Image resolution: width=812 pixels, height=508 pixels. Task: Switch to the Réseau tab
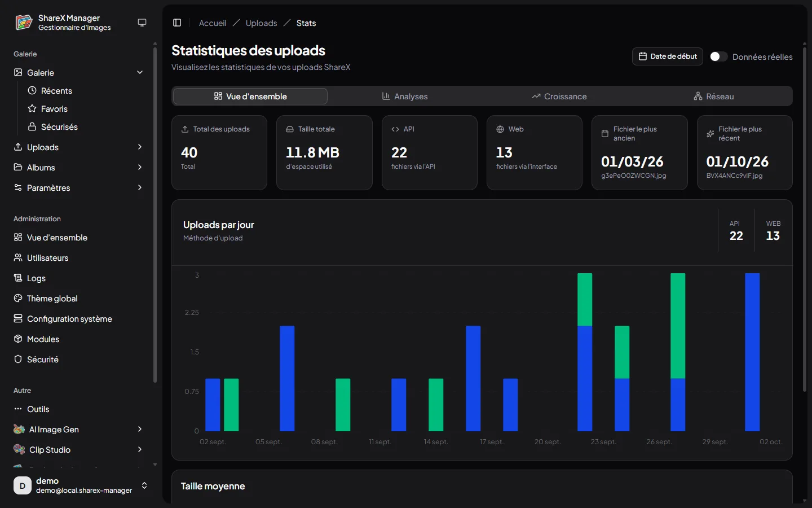(714, 97)
